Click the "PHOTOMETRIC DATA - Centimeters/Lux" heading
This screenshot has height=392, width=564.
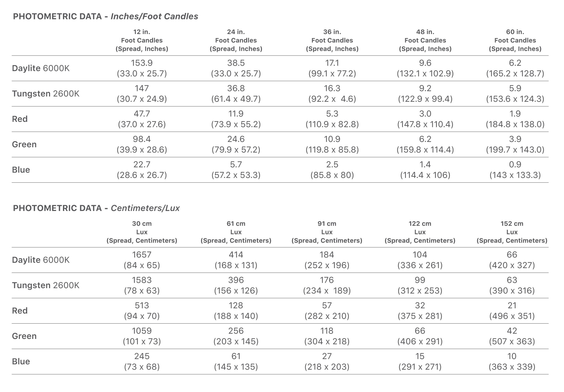[x=96, y=208]
